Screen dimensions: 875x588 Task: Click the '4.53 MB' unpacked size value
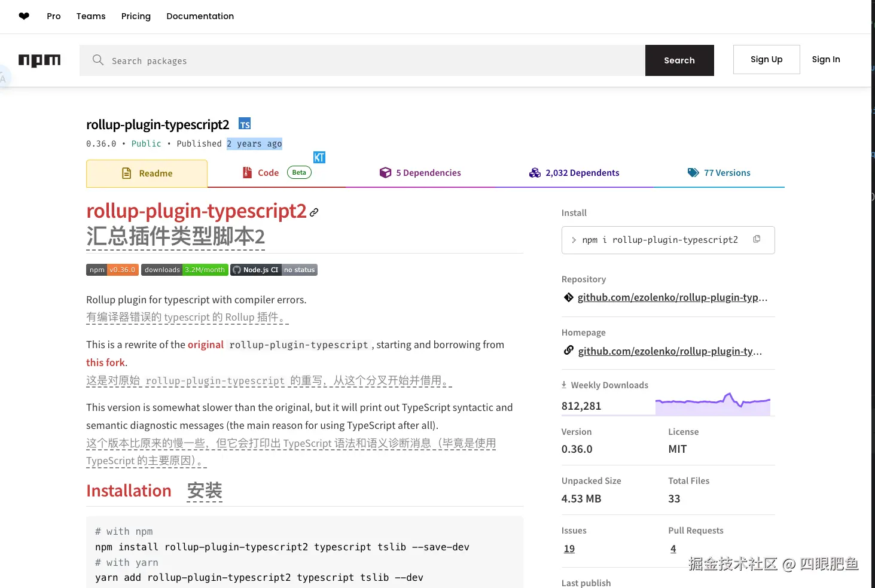coord(581,499)
